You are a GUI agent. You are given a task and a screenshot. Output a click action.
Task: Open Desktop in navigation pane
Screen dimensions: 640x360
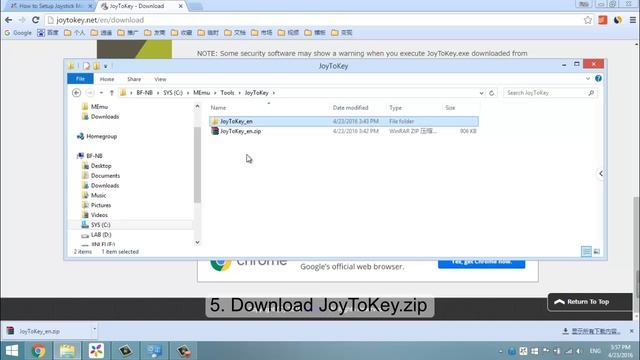tap(101, 166)
